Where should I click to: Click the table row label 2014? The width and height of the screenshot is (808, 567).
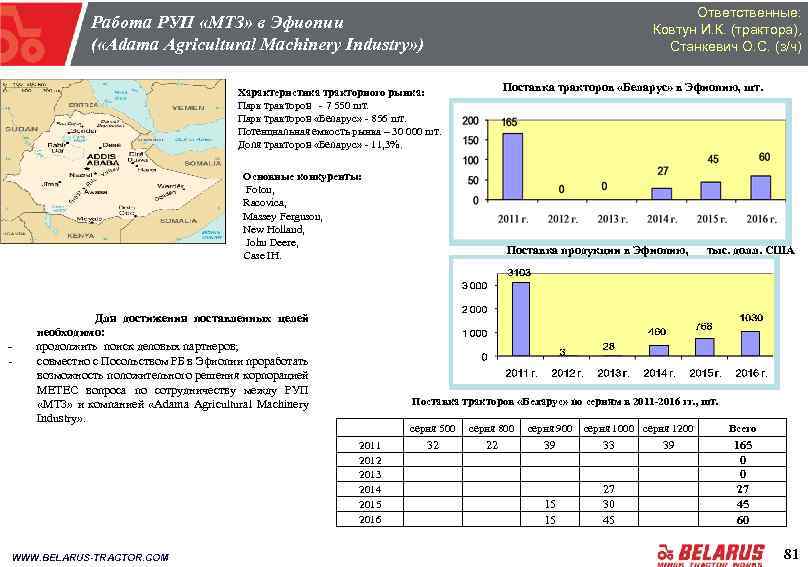[369, 489]
